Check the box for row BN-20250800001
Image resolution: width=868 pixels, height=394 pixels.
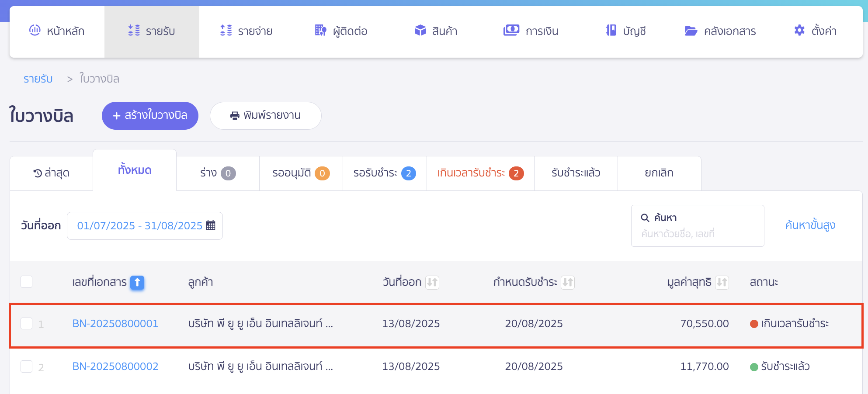(x=27, y=324)
